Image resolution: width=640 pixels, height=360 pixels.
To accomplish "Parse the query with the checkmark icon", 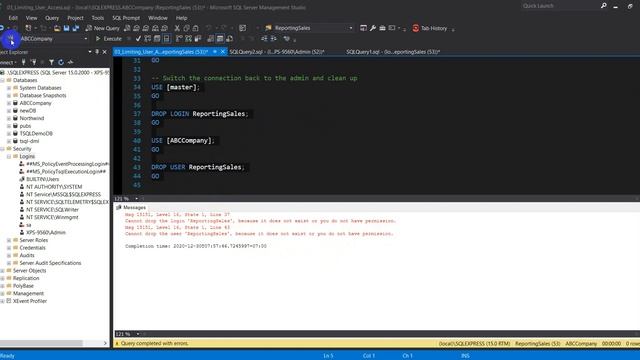I will (138, 39).
